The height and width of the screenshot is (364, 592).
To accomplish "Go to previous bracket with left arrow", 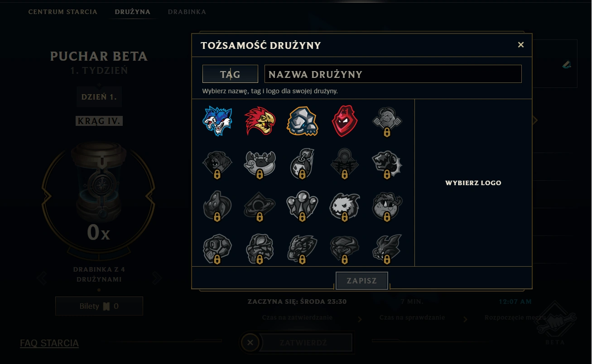I will (x=41, y=278).
